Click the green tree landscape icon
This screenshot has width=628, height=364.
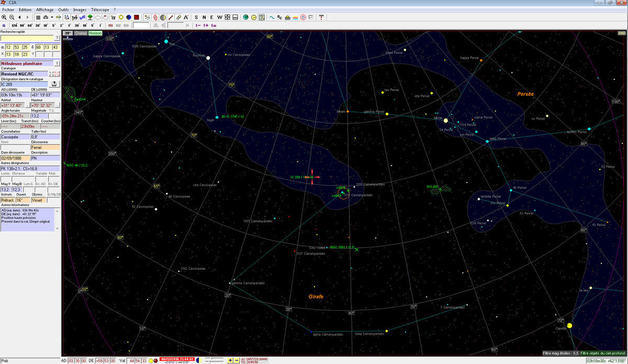tap(89, 17)
